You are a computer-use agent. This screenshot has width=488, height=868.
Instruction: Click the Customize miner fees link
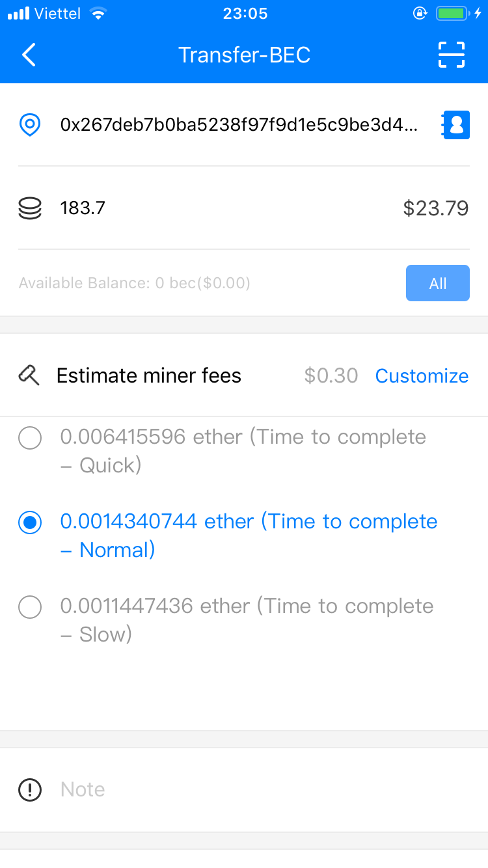pyautogui.click(x=422, y=375)
